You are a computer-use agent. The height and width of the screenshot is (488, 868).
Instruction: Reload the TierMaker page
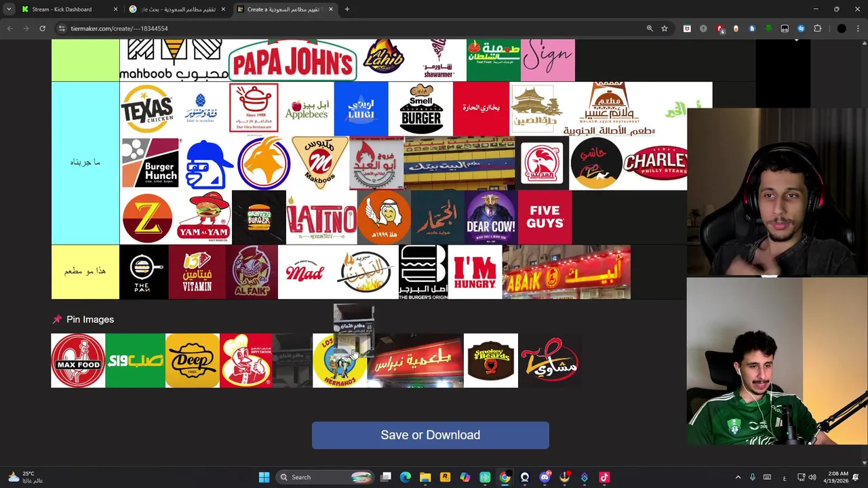pyautogui.click(x=42, y=28)
